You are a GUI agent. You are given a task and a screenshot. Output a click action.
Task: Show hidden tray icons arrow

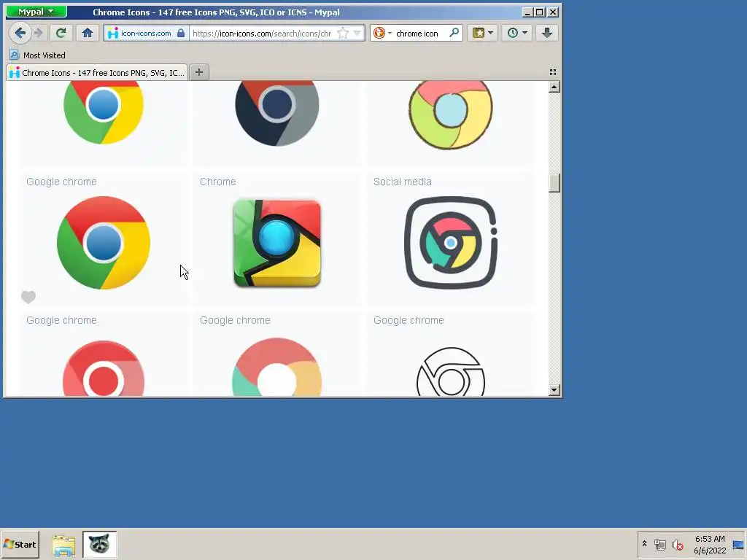(645, 544)
